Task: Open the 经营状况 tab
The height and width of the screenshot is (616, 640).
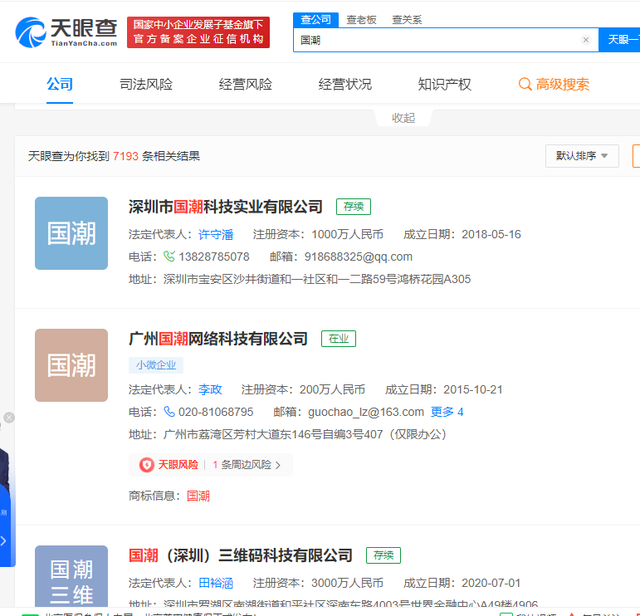Action: tap(345, 85)
